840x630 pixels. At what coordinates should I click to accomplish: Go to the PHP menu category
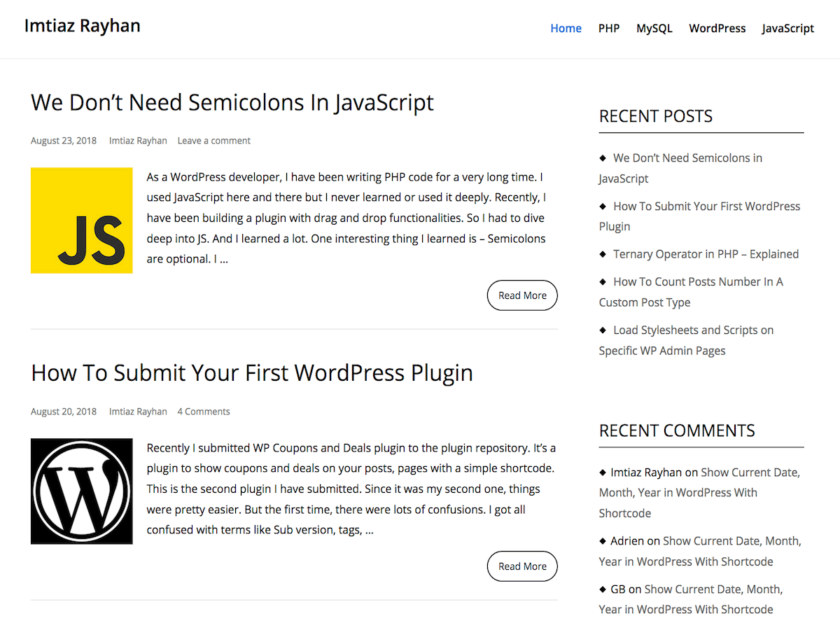(608, 29)
